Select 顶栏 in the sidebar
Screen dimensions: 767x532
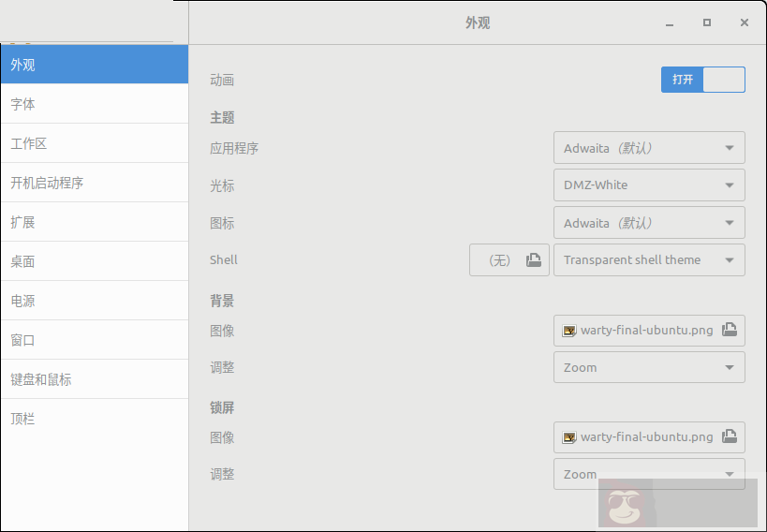tap(95, 419)
